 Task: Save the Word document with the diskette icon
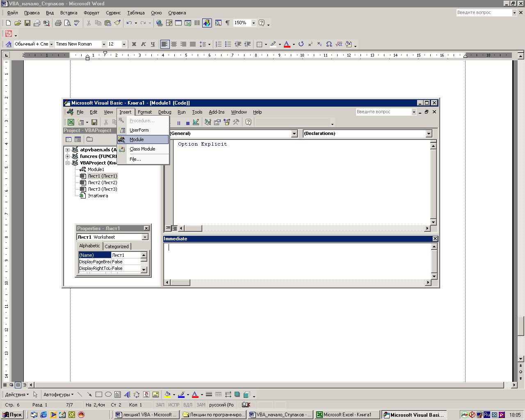click(27, 23)
